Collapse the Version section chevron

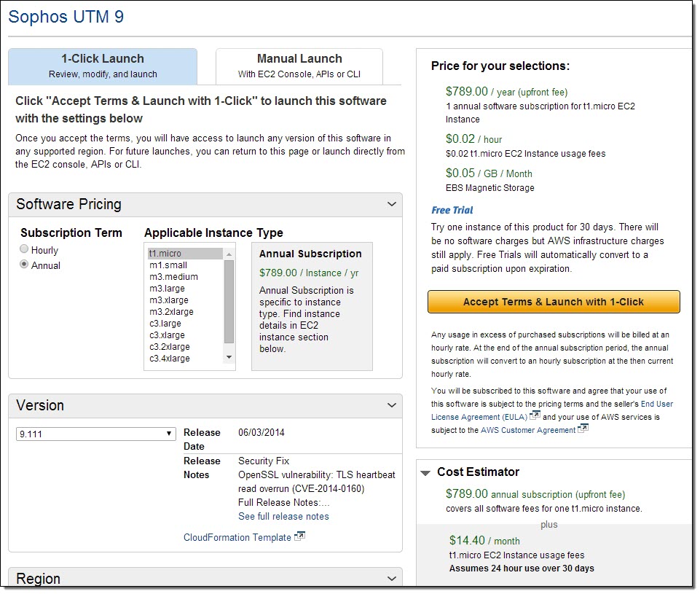pos(393,406)
